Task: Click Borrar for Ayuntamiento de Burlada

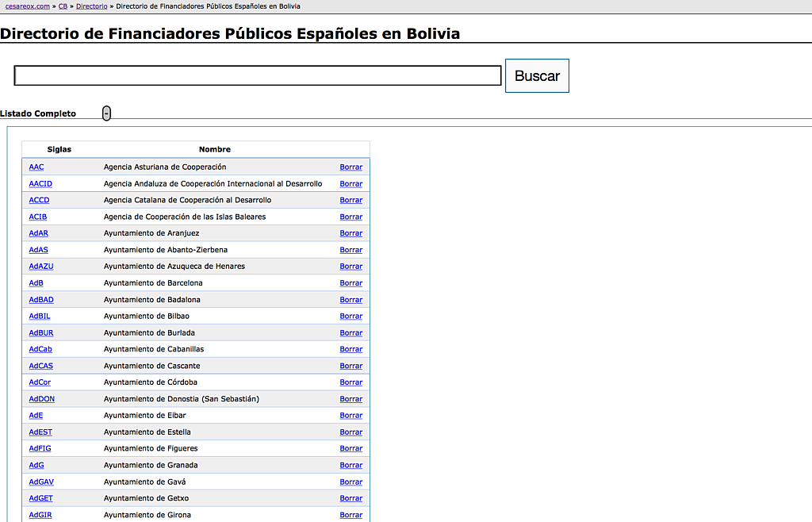Action: pyautogui.click(x=351, y=332)
